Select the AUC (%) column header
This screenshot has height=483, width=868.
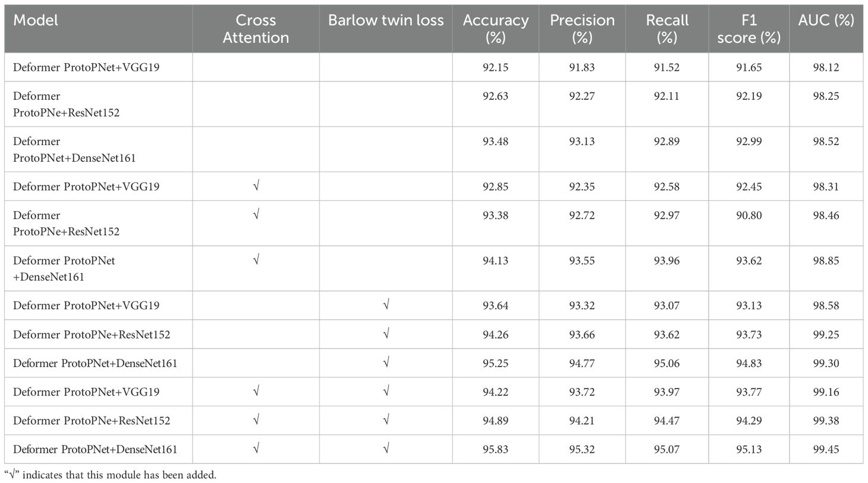point(826,20)
